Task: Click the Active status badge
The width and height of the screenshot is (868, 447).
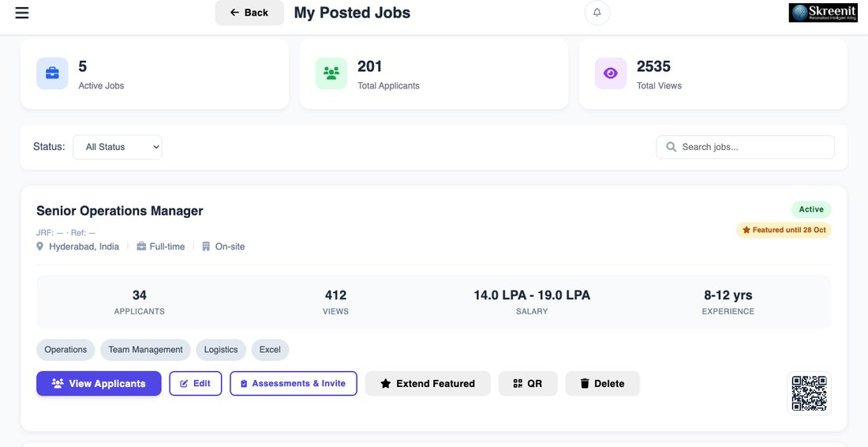Action: (811, 209)
